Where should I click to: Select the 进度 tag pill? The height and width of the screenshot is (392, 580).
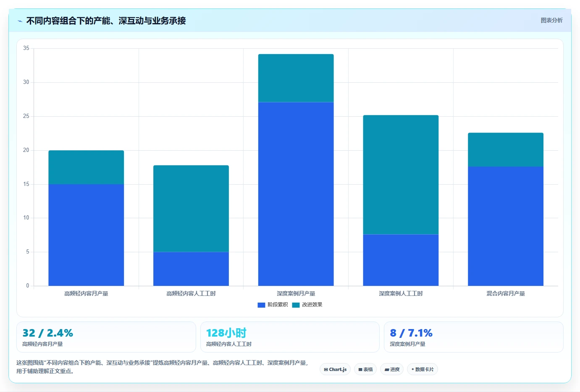click(x=392, y=369)
